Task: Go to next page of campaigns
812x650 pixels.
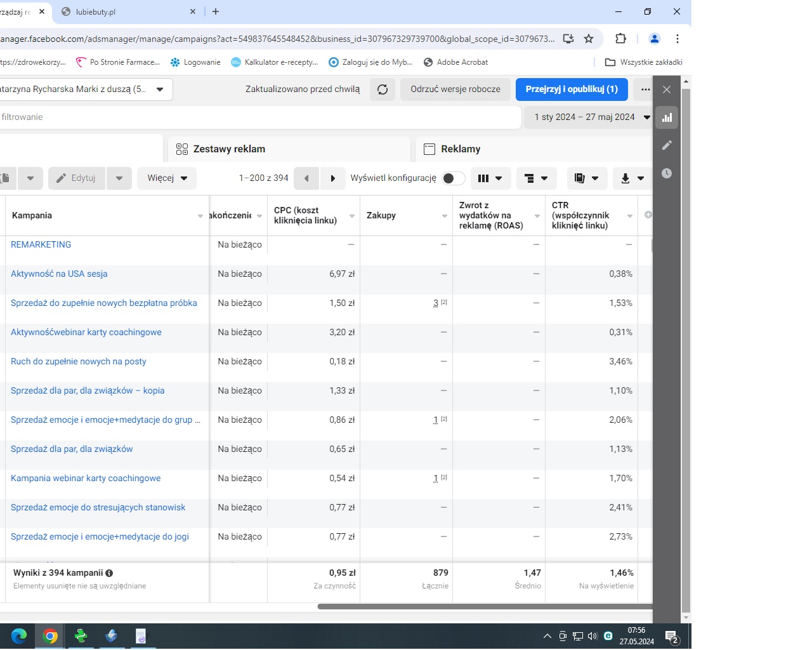Action: coord(332,178)
